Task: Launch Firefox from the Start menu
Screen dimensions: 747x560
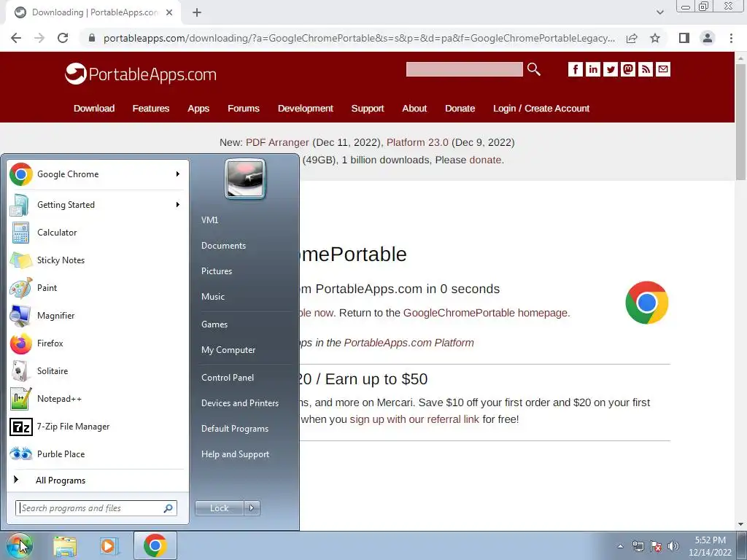Action: (97, 343)
